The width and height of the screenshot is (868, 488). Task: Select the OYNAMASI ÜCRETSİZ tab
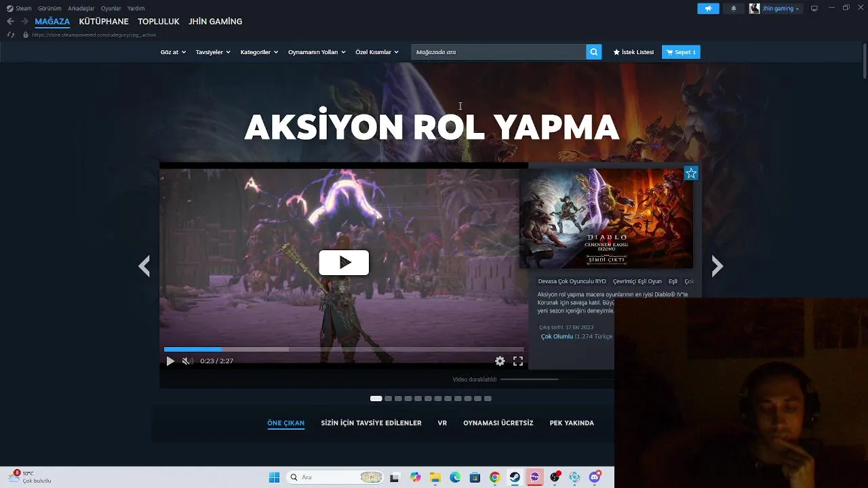(x=498, y=423)
